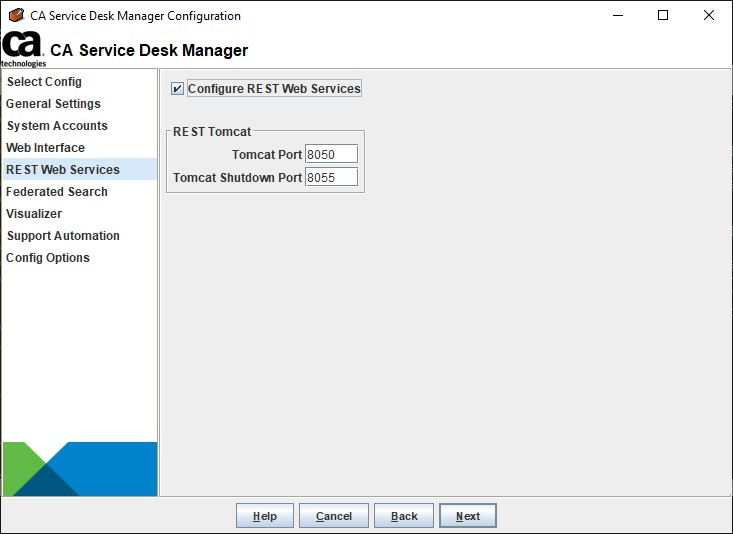Image resolution: width=733 pixels, height=534 pixels.
Task: Uncheck Configure REST Web Services checkbox
Action: point(177,88)
